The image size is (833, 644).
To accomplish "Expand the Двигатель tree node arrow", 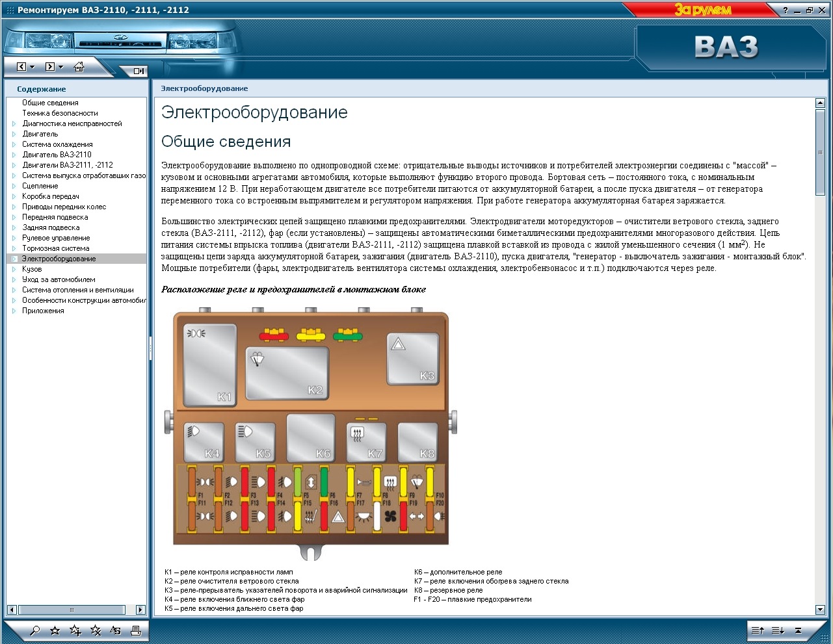I will point(14,134).
